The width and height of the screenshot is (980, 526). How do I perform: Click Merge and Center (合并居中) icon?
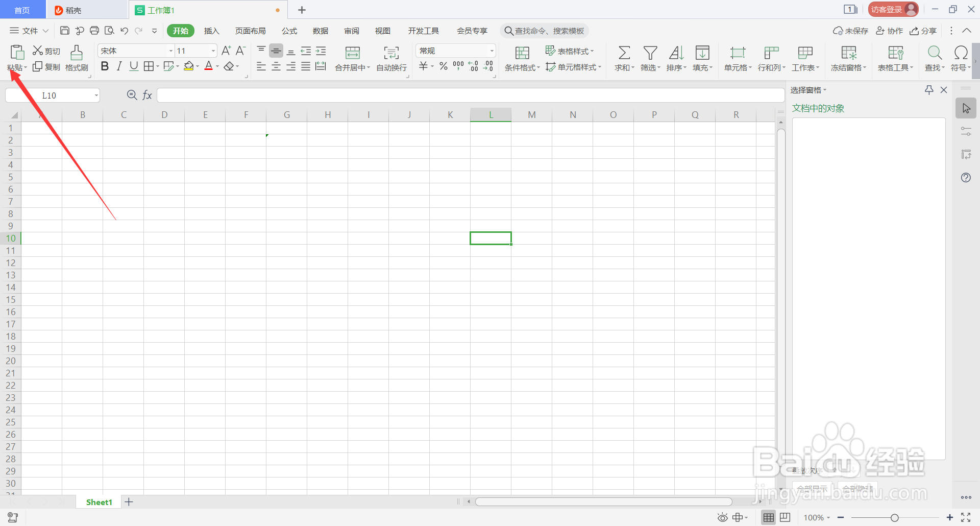353,53
